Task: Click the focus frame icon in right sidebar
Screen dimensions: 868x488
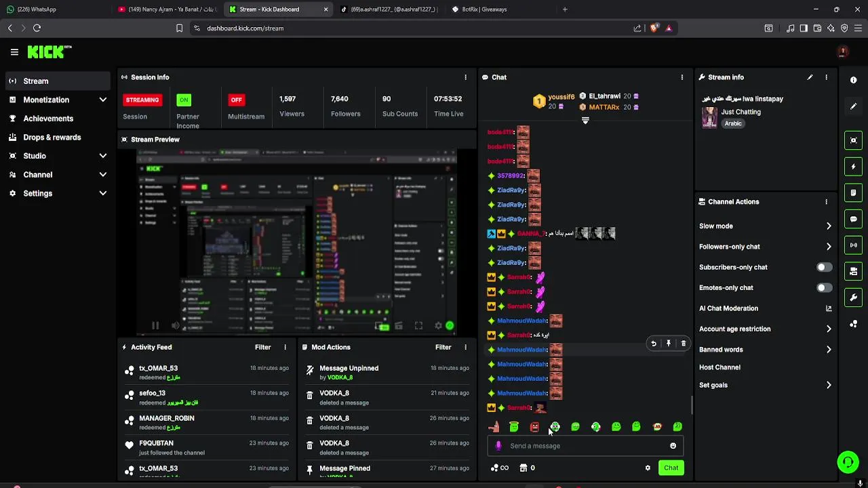Action: (x=853, y=140)
